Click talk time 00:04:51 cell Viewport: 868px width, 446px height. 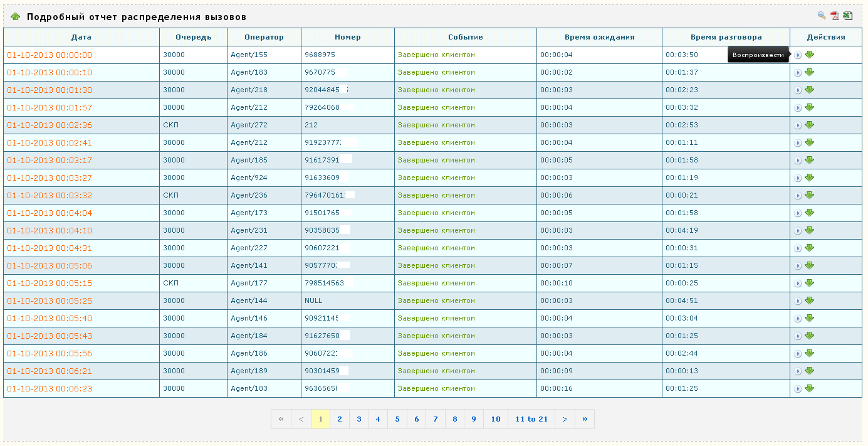coord(726,301)
